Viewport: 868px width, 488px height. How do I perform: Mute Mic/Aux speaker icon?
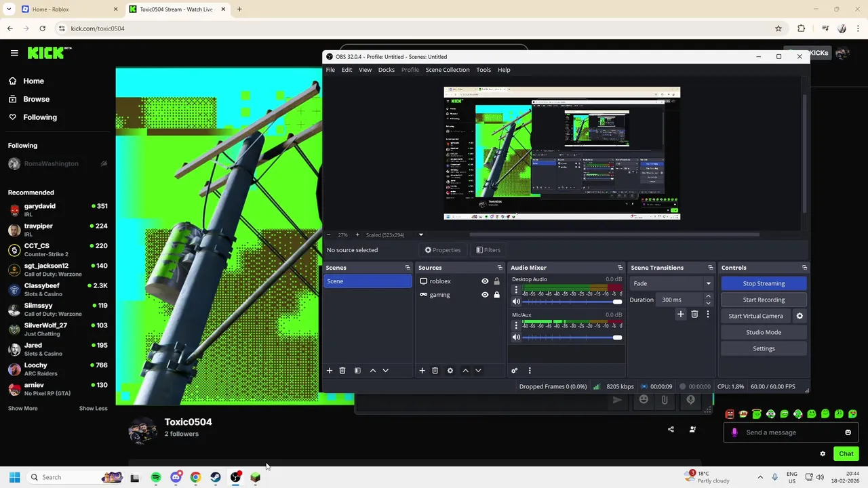coord(516,338)
